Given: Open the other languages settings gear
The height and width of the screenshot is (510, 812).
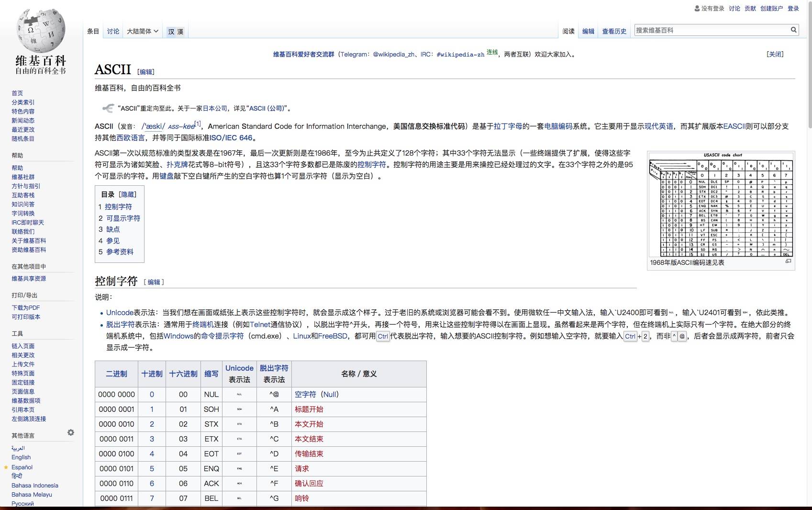Looking at the screenshot, I should click(71, 432).
